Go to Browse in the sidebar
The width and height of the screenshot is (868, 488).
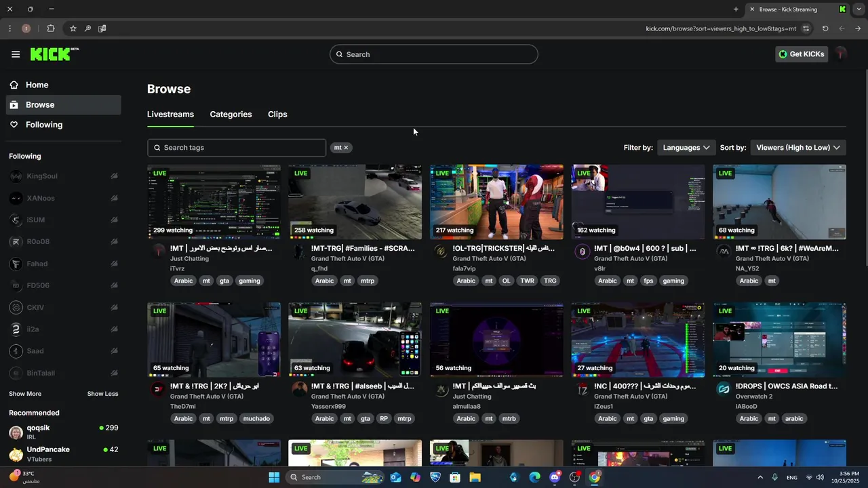pos(64,105)
